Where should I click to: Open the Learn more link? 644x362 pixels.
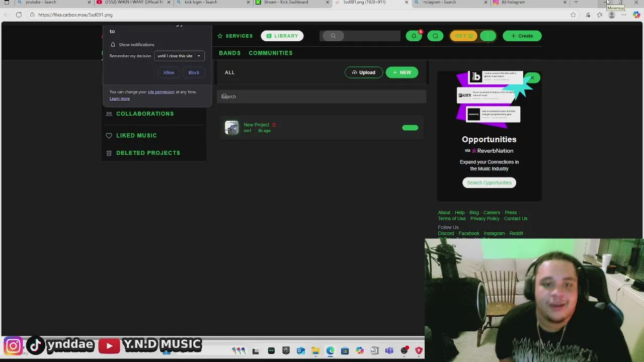(x=120, y=99)
